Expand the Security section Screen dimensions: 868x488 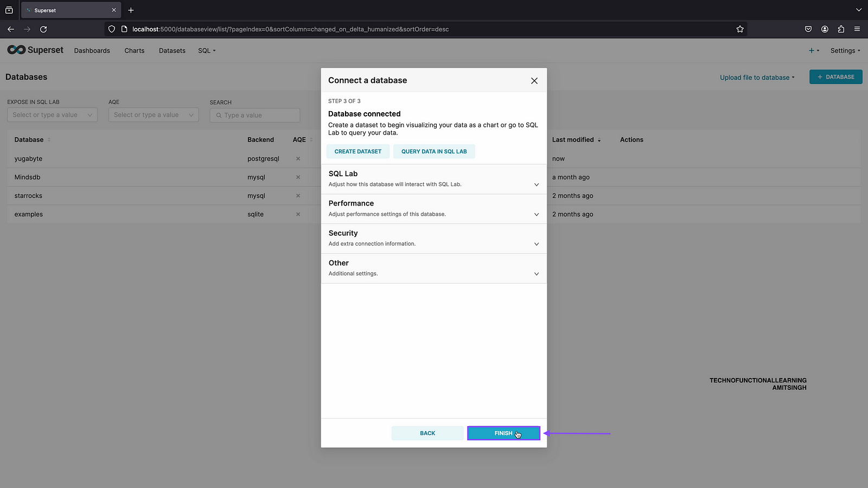[x=433, y=239]
